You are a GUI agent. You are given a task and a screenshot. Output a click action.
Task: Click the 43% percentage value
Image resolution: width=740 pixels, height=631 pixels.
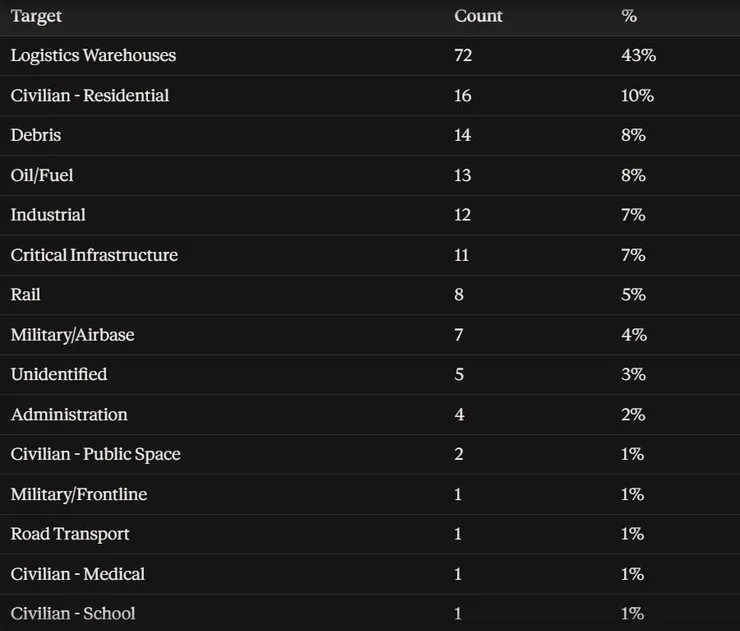(x=639, y=56)
